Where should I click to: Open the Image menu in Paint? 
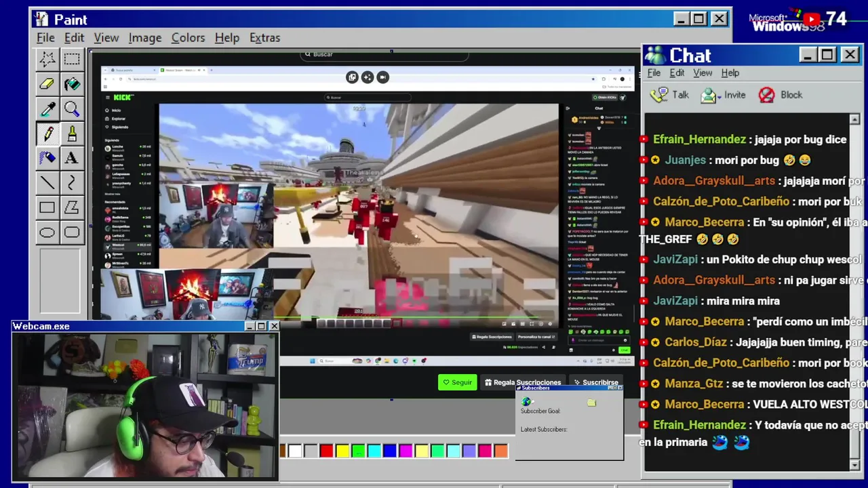(x=145, y=38)
